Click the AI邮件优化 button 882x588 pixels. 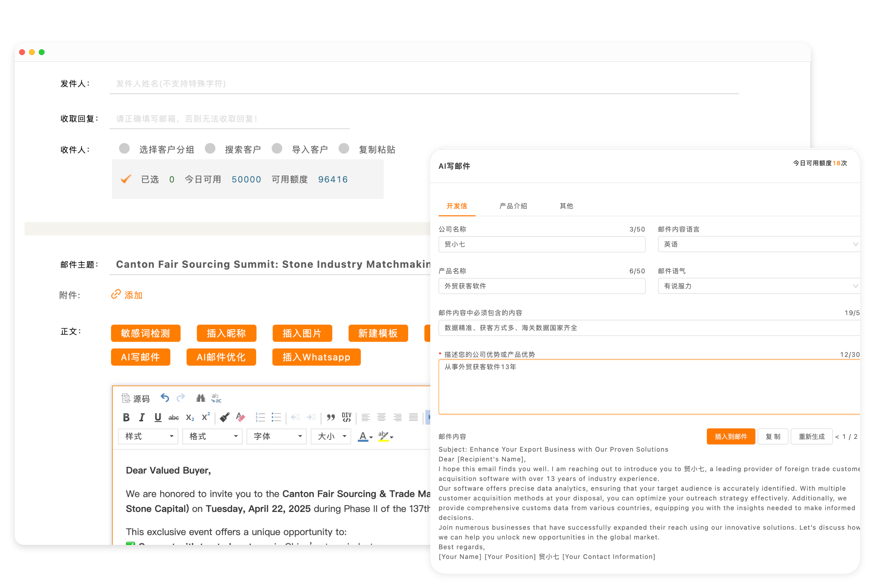(x=221, y=357)
